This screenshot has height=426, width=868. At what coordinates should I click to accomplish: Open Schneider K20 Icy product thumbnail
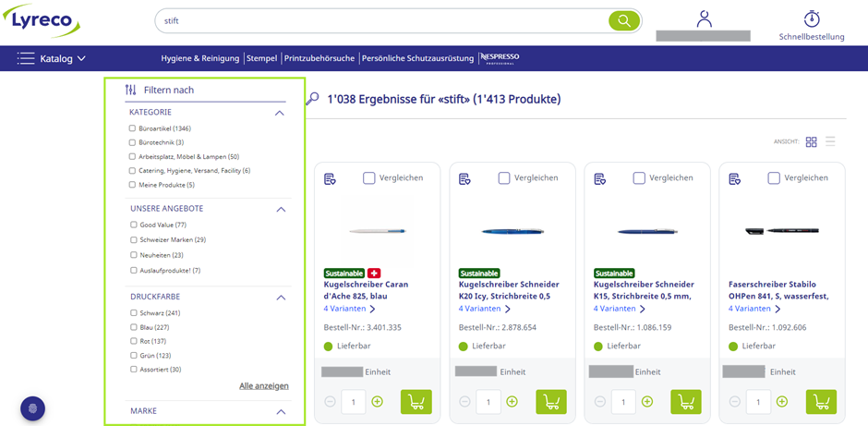coord(512,230)
